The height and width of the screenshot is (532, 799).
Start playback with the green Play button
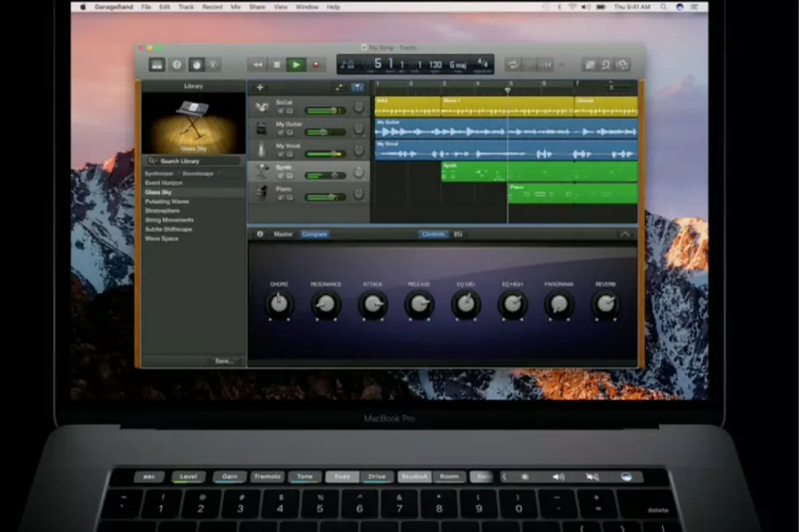coord(296,64)
